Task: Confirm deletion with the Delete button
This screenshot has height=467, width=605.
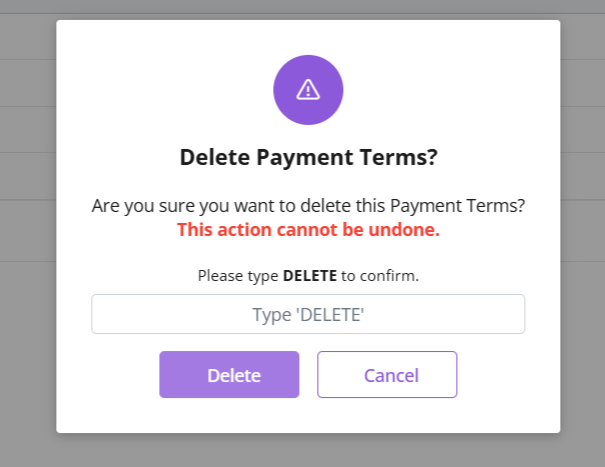Action: click(x=229, y=375)
